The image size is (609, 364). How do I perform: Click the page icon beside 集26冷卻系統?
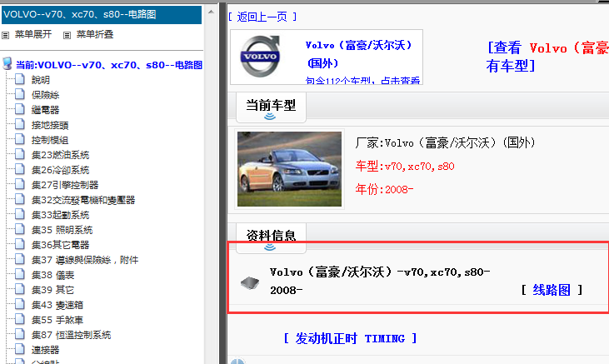20,169
